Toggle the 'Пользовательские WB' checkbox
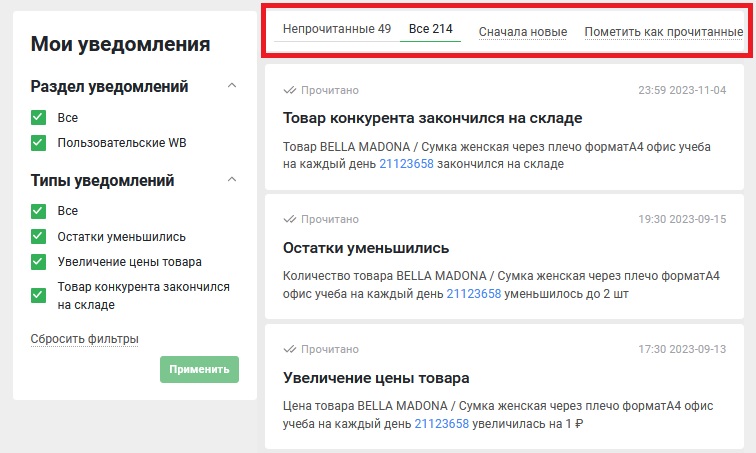Screen dimensions: 756x453 [39, 143]
